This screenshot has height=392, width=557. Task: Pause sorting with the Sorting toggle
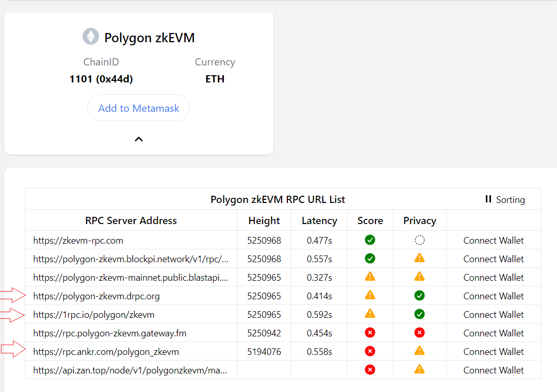[x=504, y=199]
